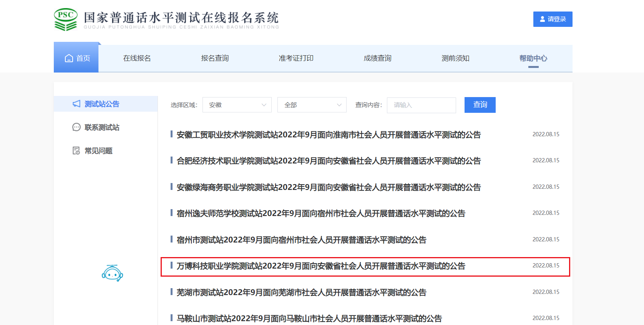Image resolution: width=644 pixels, height=325 pixels.
Task: Click the document icon beside 常见问题
Action: [76, 150]
